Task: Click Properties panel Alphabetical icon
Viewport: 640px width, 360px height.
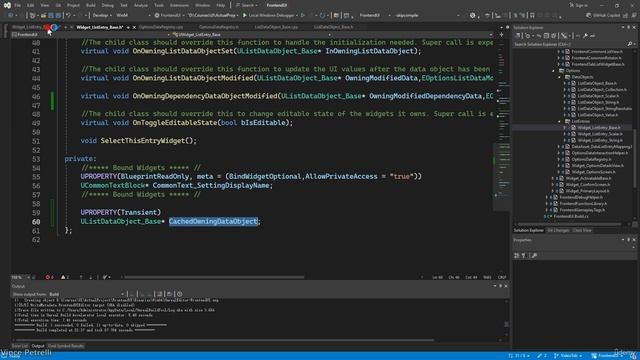Action: 524,256
